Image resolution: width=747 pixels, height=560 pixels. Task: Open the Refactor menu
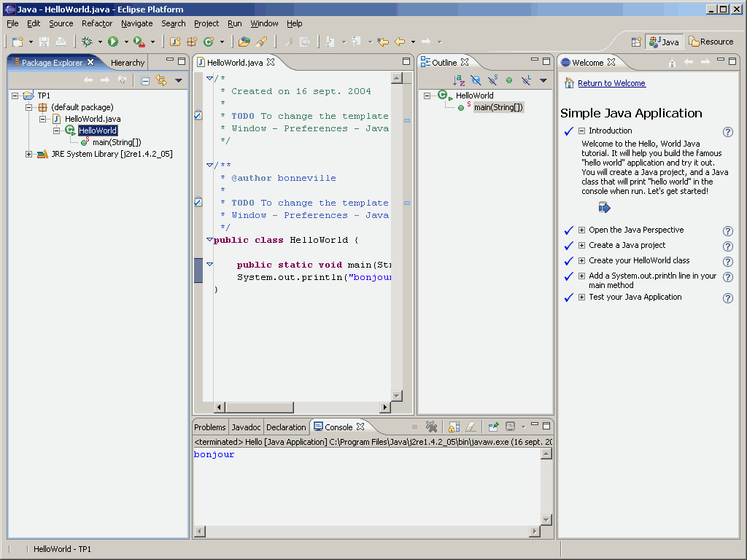coord(97,23)
